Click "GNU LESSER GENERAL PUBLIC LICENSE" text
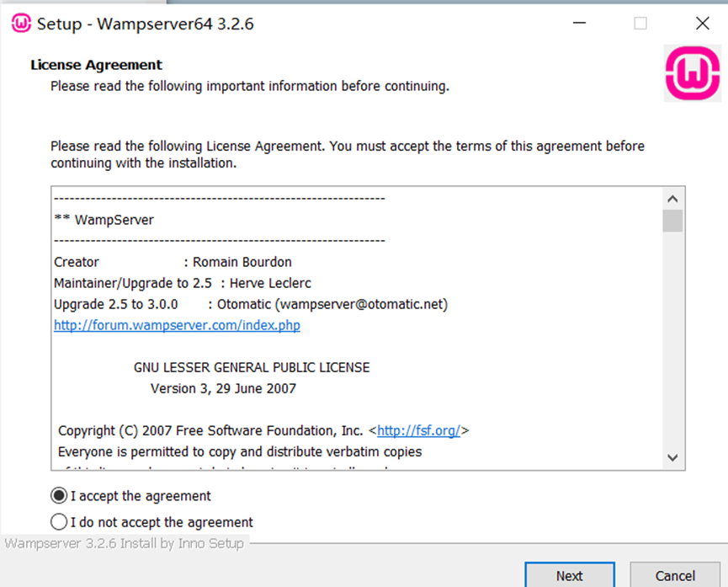The image size is (728, 587). (252, 368)
